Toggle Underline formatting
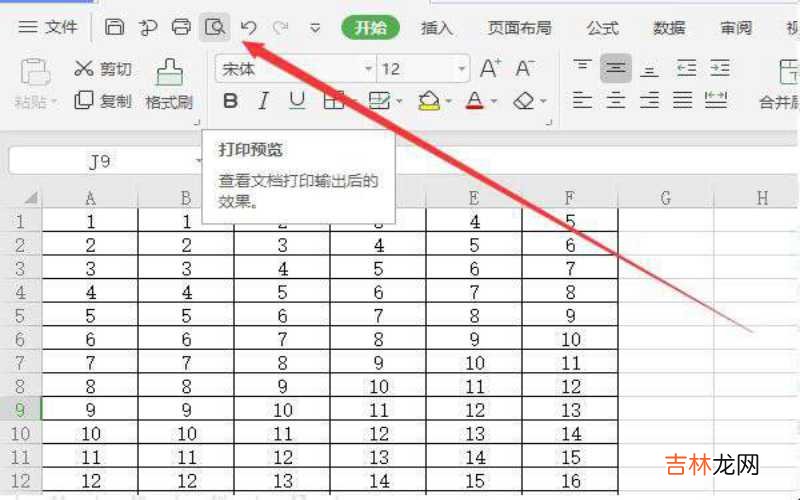This screenshot has width=800, height=500. [x=297, y=101]
